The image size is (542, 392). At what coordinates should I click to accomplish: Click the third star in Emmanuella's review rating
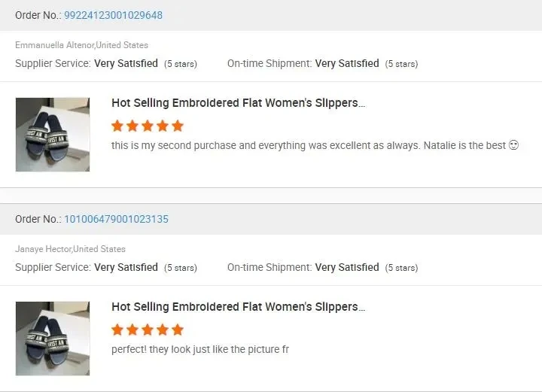tap(148, 126)
